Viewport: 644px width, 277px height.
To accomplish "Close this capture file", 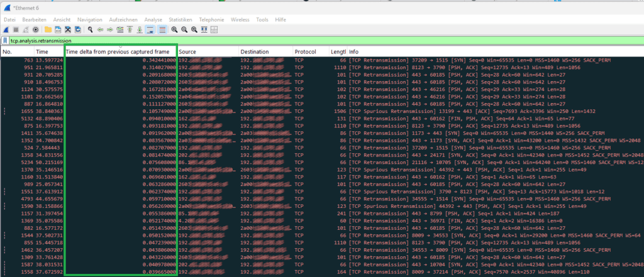I will click(x=68, y=30).
